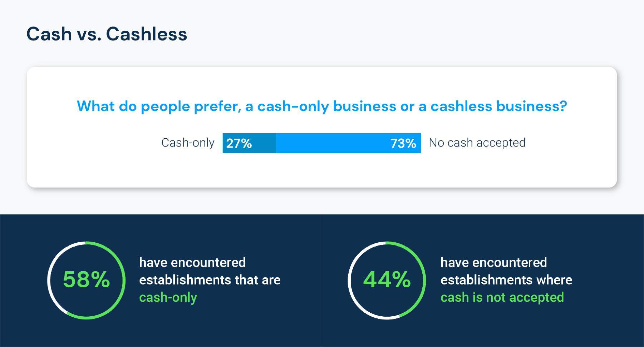Click the 73% value in the bar
Viewport: 644px width, 347px height.
tap(403, 143)
